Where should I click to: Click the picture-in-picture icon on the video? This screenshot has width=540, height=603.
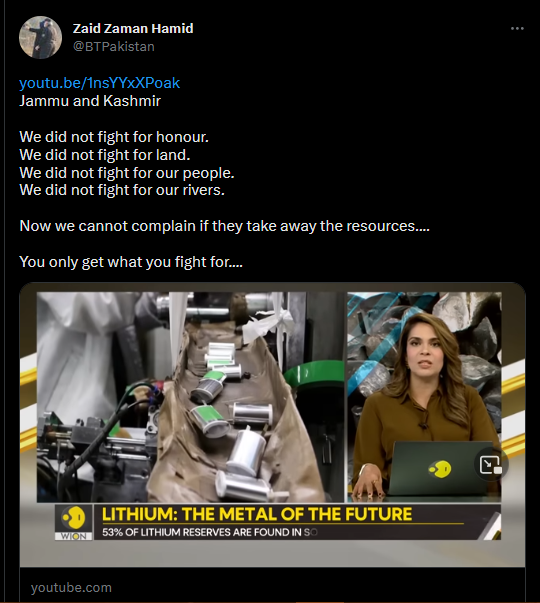tap(490, 465)
